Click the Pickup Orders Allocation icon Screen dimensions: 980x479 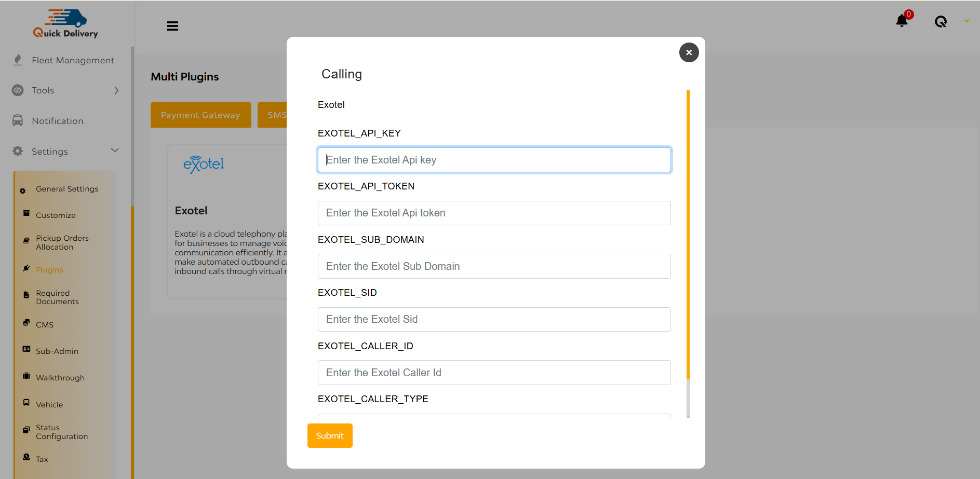26,240
